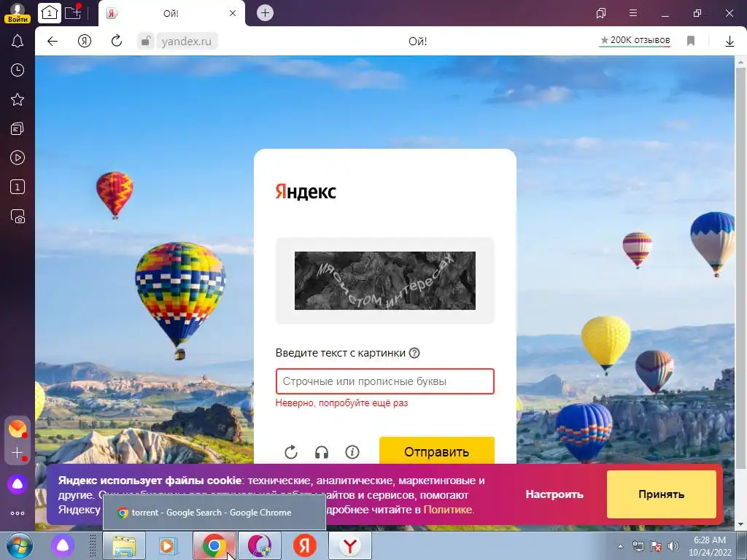Image resolution: width=747 pixels, height=560 pixels.
Task: Click the site lock security icon
Action: click(x=146, y=41)
